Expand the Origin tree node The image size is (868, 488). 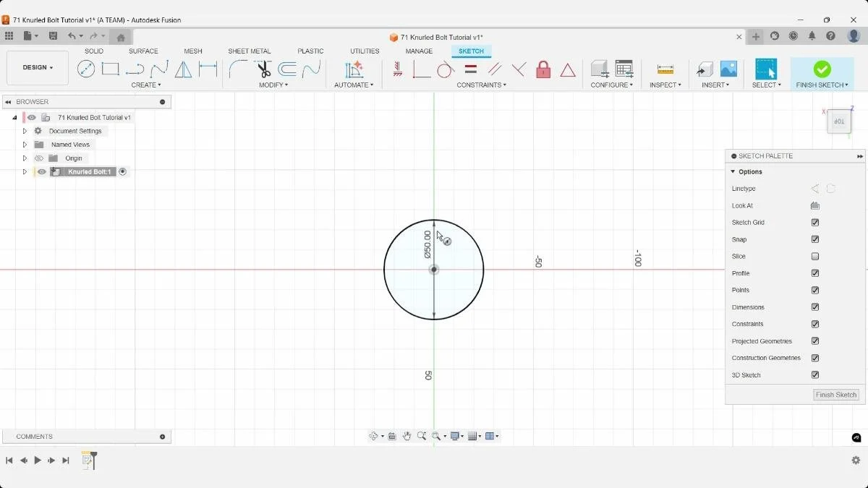point(25,158)
